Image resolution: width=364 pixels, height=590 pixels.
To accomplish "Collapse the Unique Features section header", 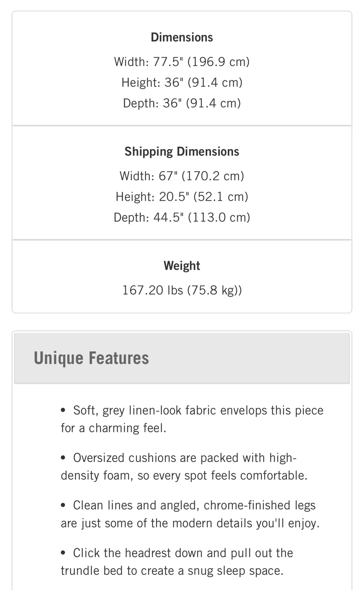I will (x=182, y=358).
